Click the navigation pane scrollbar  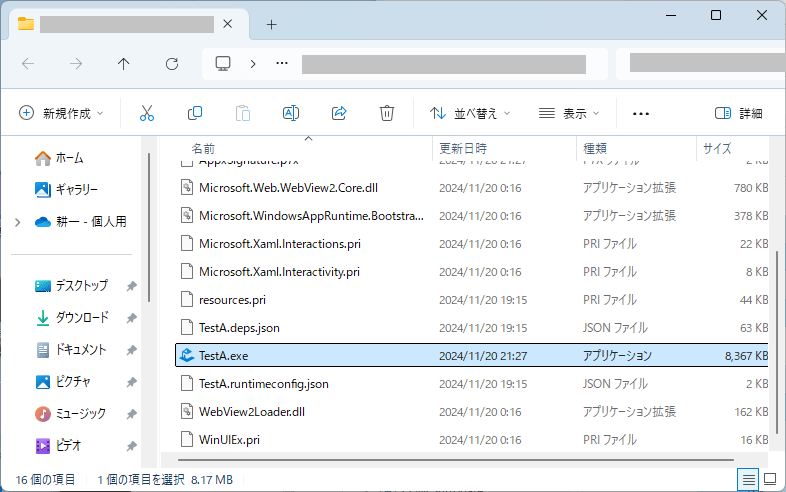pos(149,228)
